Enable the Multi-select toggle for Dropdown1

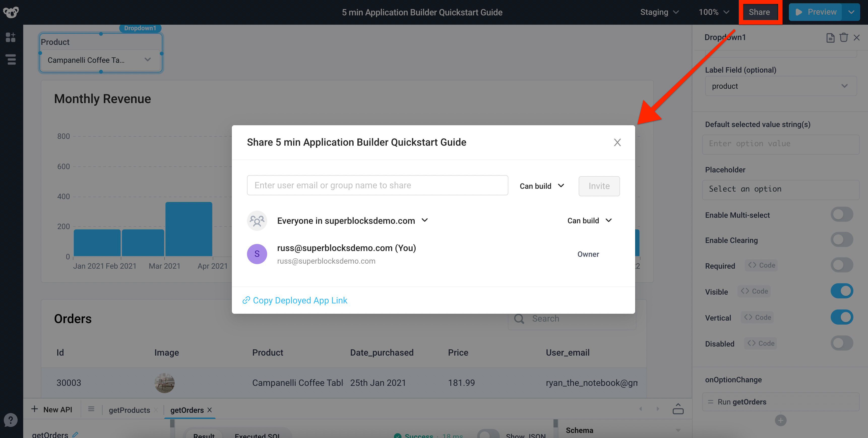(x=842, y=214)
